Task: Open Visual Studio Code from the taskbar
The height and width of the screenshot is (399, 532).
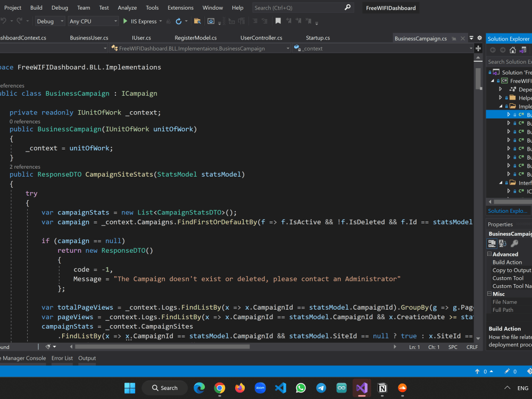Action: [x=280, y=388]
